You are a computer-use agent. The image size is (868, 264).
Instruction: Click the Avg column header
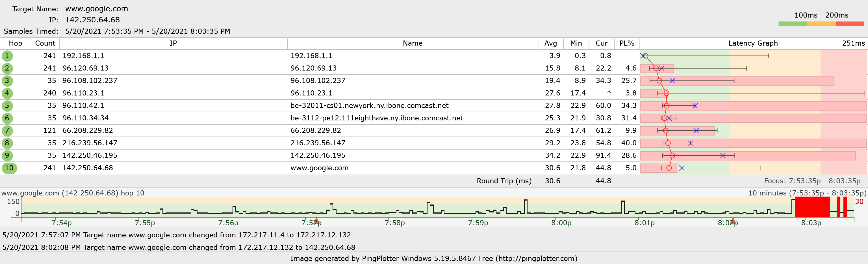point(550,43)
